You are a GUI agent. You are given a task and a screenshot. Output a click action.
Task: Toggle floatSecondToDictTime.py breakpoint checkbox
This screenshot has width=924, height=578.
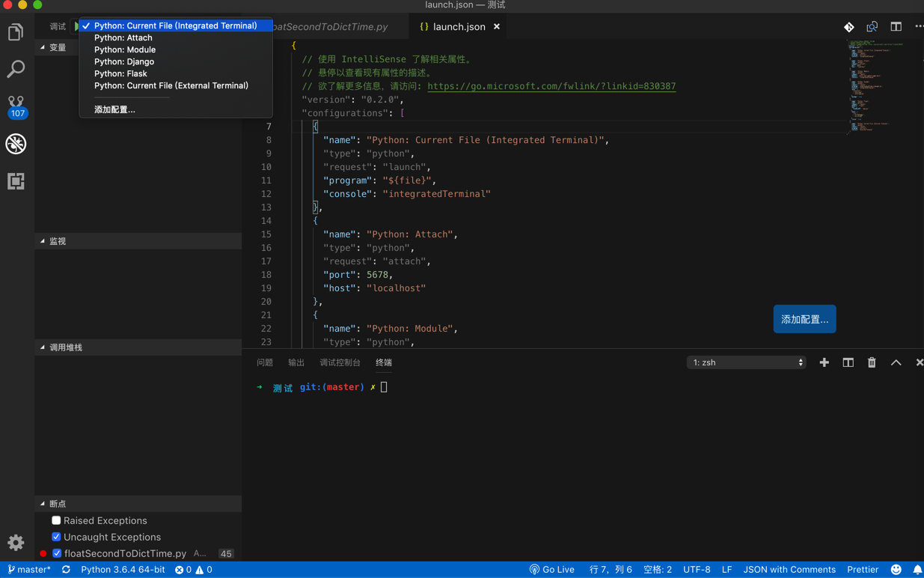point(57,553)
